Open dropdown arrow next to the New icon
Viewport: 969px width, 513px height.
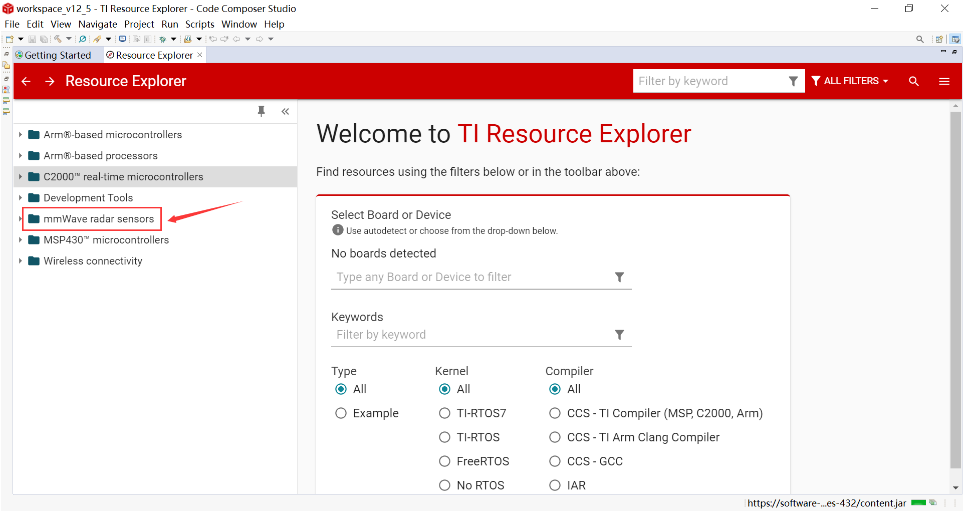(21, 39)
